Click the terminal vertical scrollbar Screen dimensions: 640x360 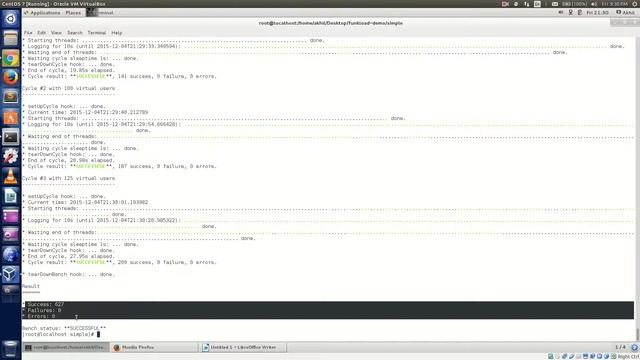point(637,188)
